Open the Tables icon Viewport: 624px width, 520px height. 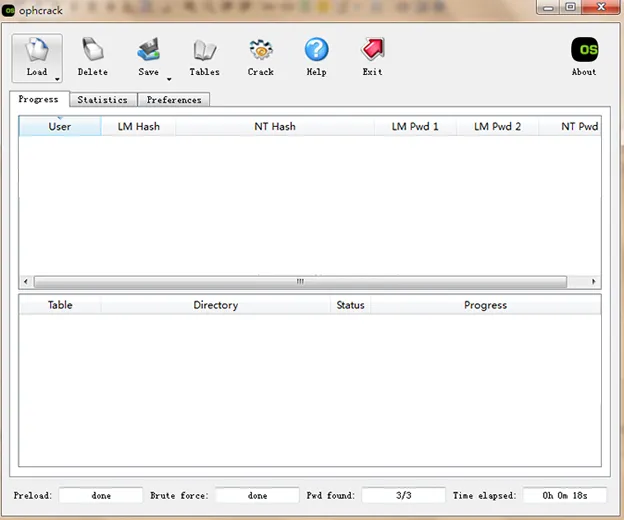(205, 50)
